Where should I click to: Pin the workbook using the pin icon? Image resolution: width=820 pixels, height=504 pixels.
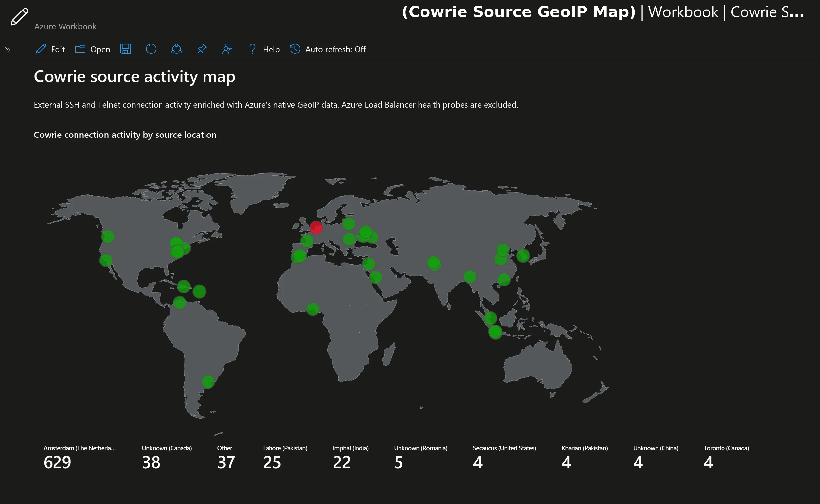(x=202, y=49)
